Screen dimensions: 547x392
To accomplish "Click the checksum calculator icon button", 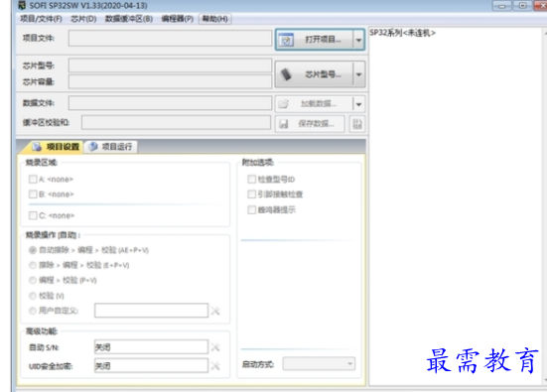I will point(357,124).
